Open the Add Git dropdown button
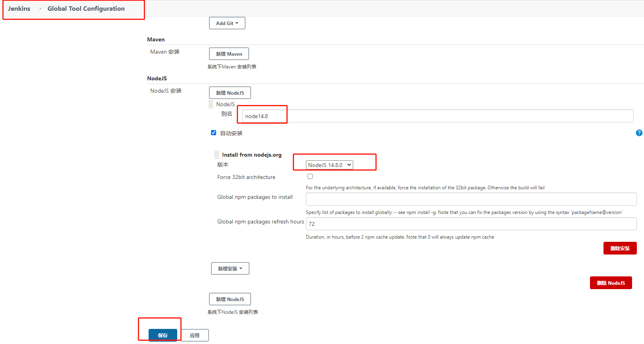Image resolution: width=644 pixels, height=344 pixels. click(x=227, y=23)
